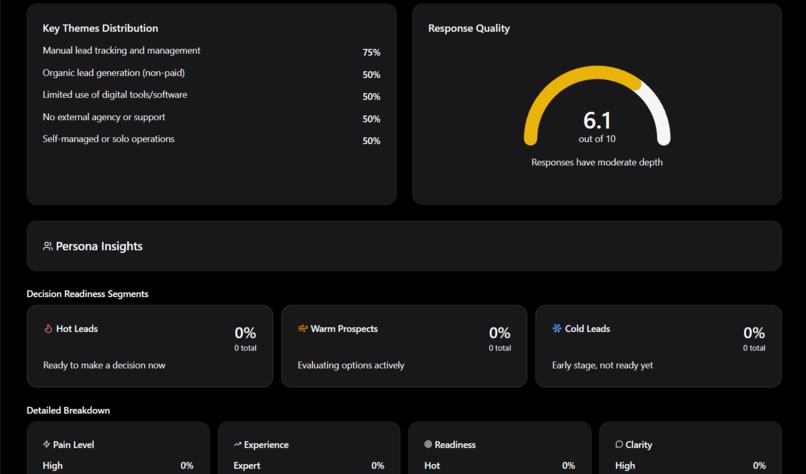Select the Hot Leads segment card

point(150,346)
